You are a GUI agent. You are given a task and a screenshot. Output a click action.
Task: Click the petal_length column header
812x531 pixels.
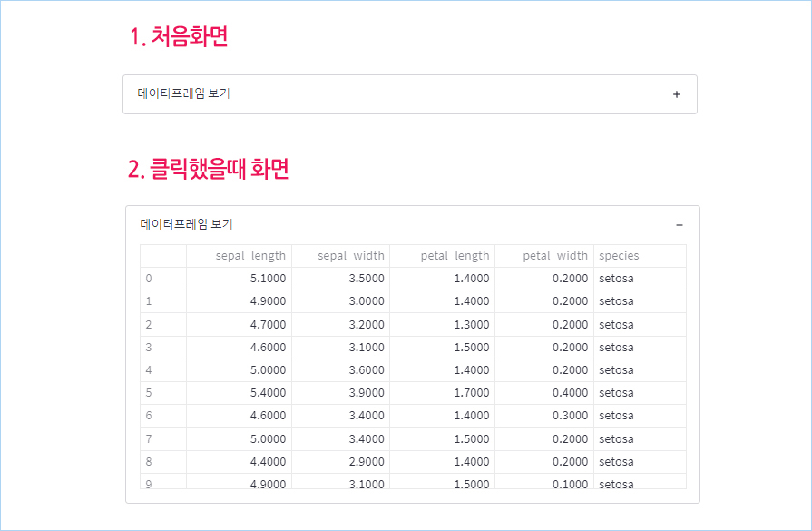pos(442,256)
